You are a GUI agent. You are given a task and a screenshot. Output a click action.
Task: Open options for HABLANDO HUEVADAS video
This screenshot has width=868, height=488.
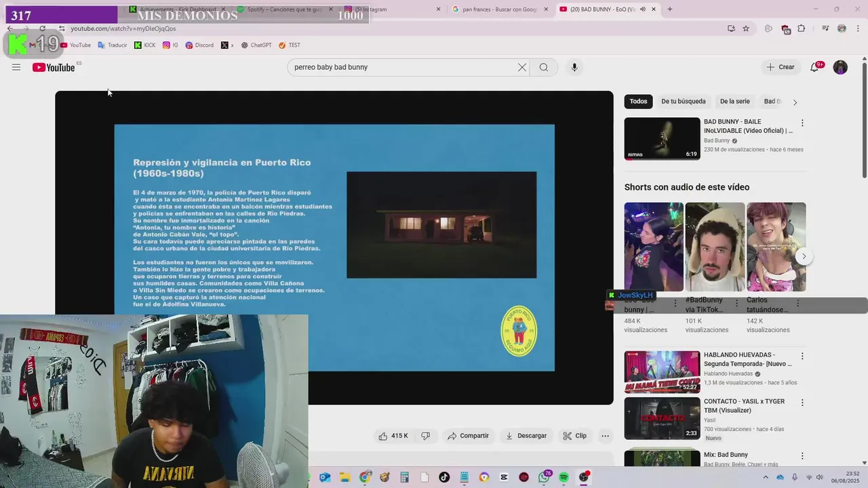[802, 357]
